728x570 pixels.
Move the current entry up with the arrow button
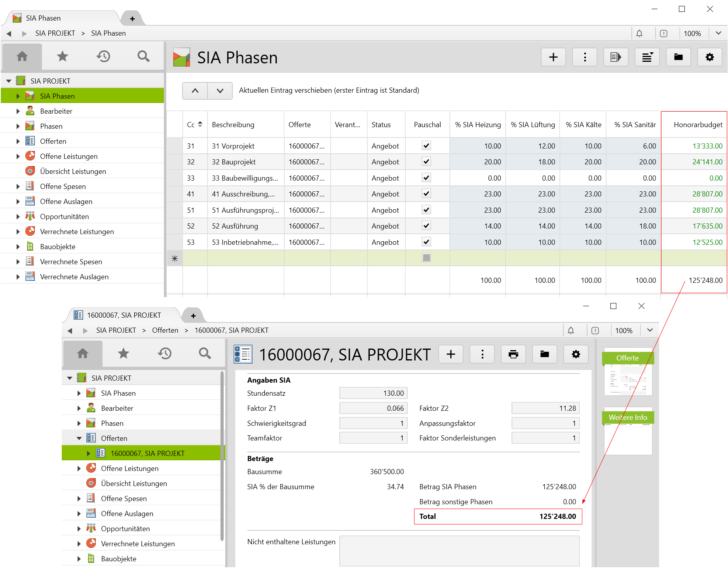[195, 91]
